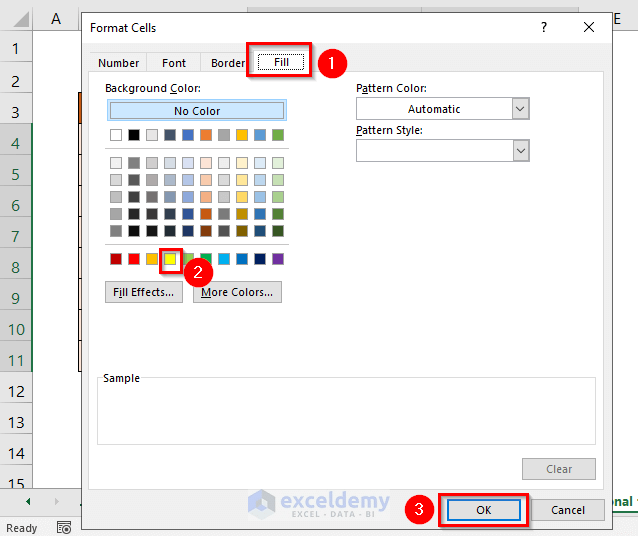Select the Fill tab
This screenshot has width=638, height=536.
[x=281, y=62]
